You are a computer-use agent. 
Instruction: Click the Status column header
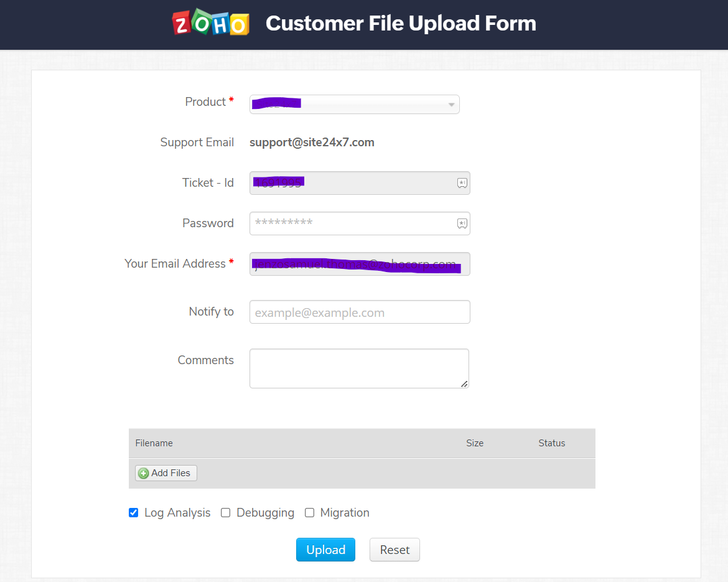(551, 443)
